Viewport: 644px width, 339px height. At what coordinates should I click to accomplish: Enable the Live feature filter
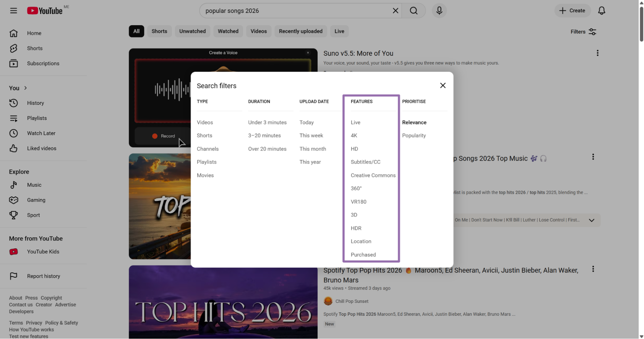355,123
